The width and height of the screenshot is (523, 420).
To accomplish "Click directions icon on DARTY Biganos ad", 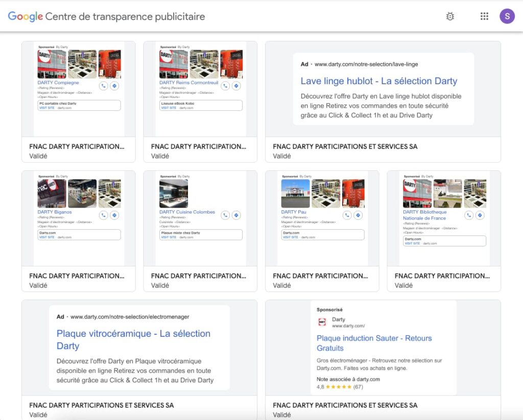I will pyautogui.click(x=114, y=215).
